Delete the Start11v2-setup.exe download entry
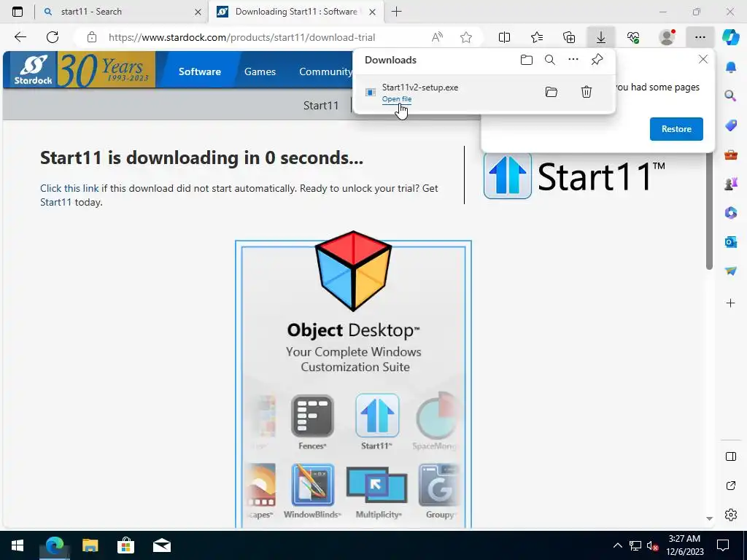747x560 pixels. coord(587,92)
